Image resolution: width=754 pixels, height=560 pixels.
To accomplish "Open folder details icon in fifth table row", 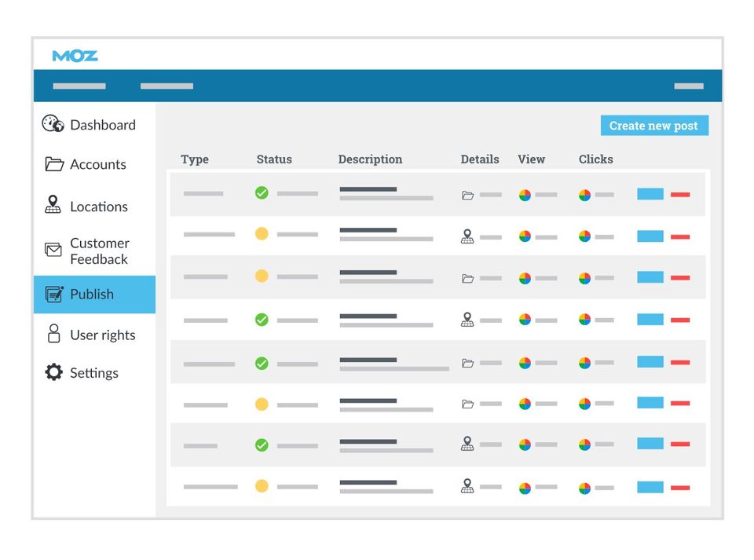I will pyautogui.click(x=468, y=363).
